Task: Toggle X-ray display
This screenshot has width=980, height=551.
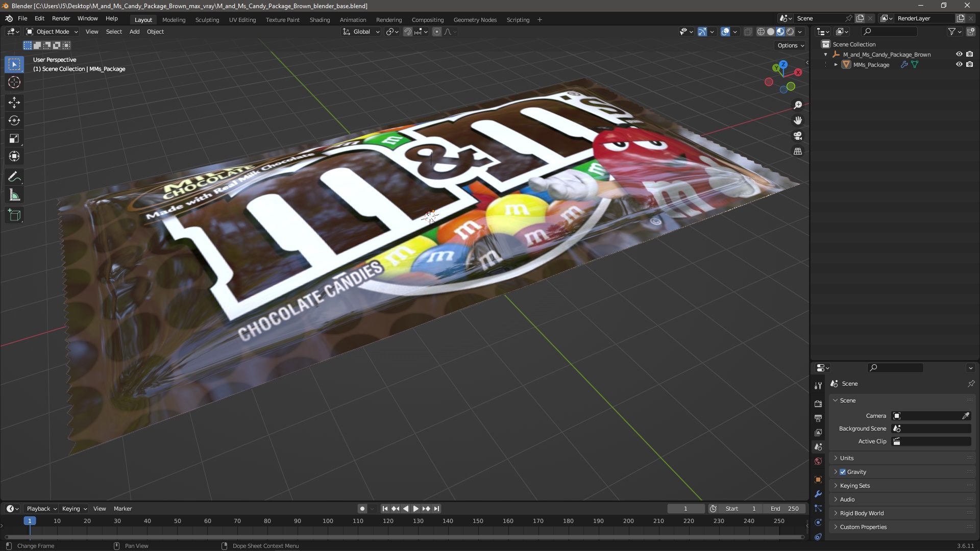Action: pos(748,32)
